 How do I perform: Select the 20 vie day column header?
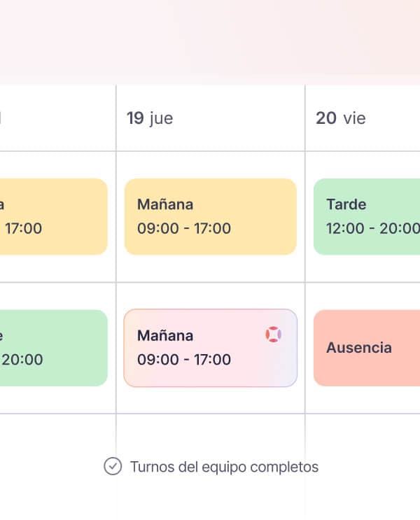341,118
